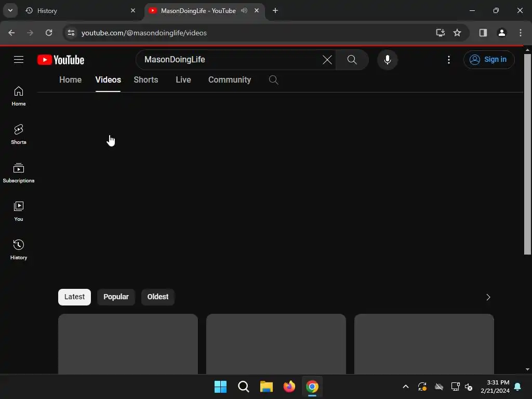Open the third video thumbnail placeholder

[x=424, y=344]
